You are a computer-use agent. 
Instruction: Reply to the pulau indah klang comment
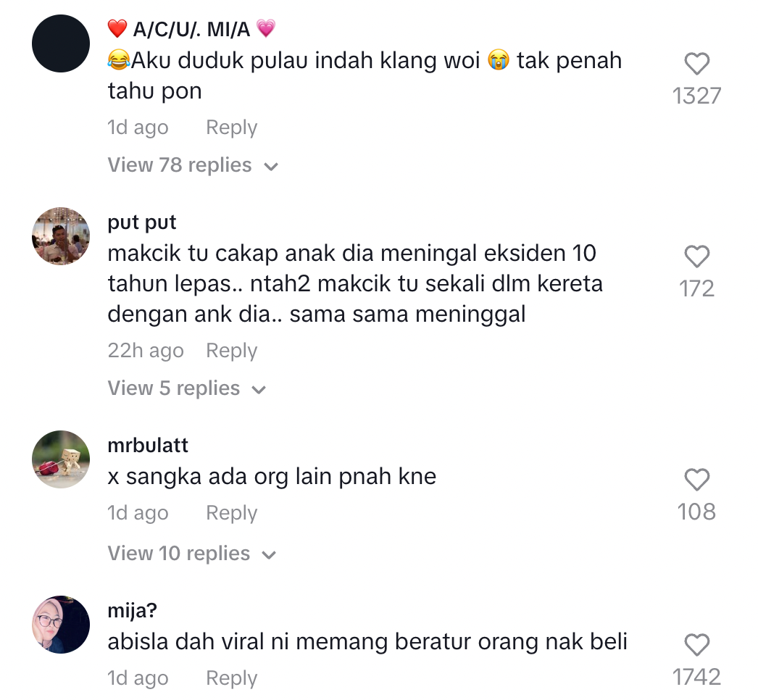232,128
